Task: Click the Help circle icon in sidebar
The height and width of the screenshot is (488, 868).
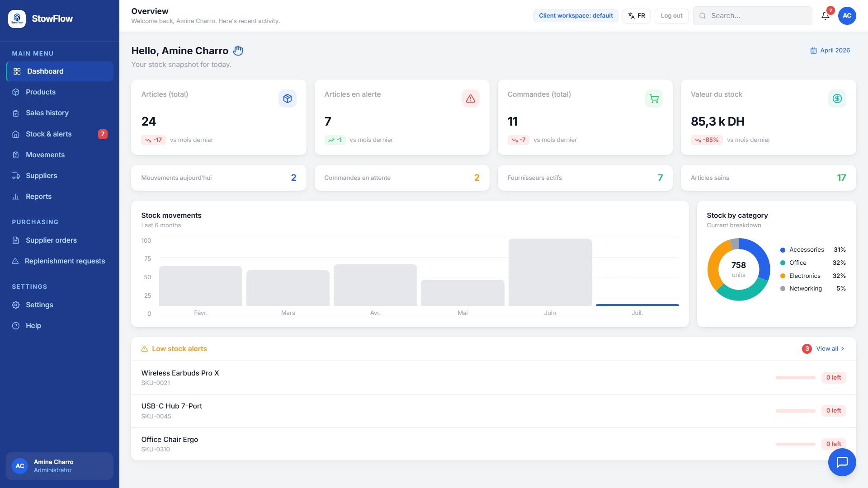Action: (x=16, y=326)
